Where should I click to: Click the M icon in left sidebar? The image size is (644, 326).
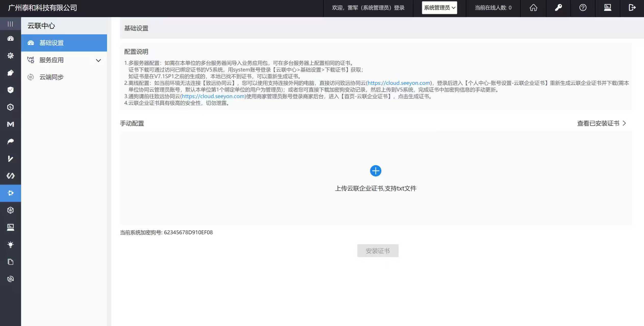pos(10,124)
